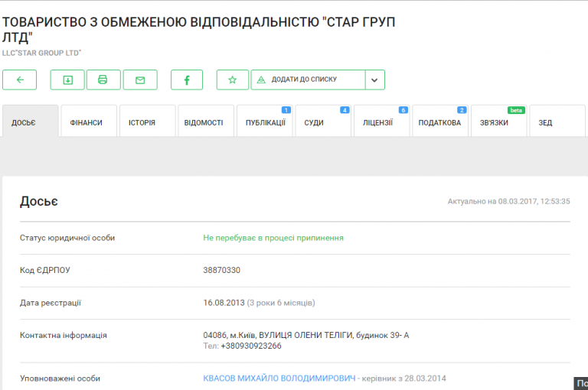Open the Публікації tab
This screenshot has height=390, width=588.
coord(265,122)
